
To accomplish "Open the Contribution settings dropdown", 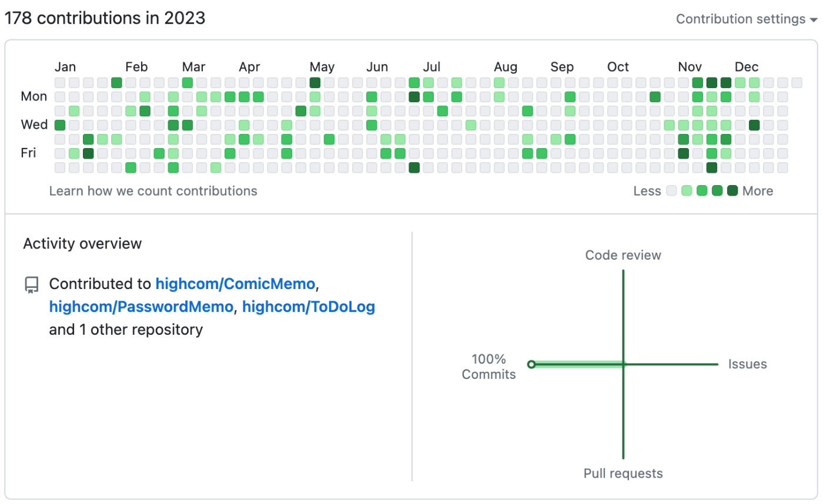I will pyautogui.click(x=747, y=19).
